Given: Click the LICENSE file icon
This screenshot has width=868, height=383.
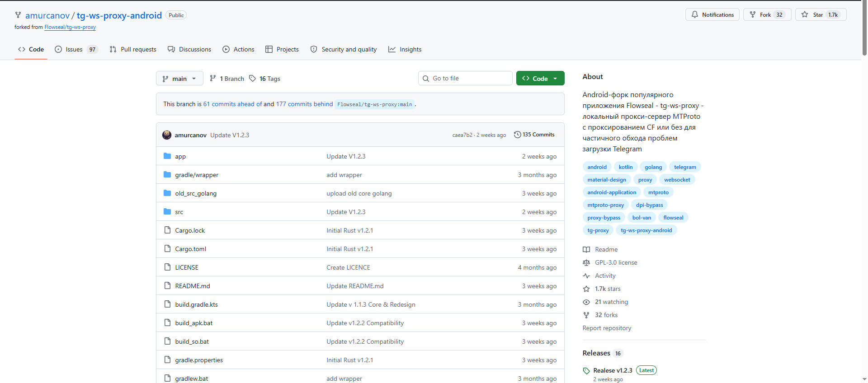Looking at the screenshot, I should click(167, 267).
